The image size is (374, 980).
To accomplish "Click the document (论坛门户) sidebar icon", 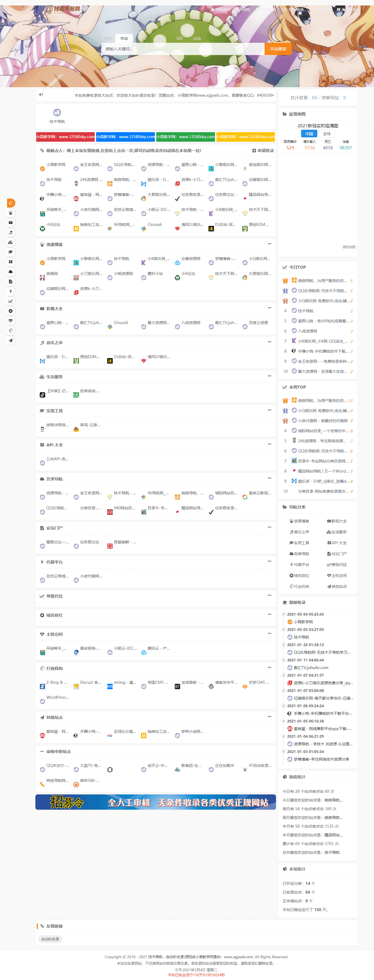I will [11, 282].
